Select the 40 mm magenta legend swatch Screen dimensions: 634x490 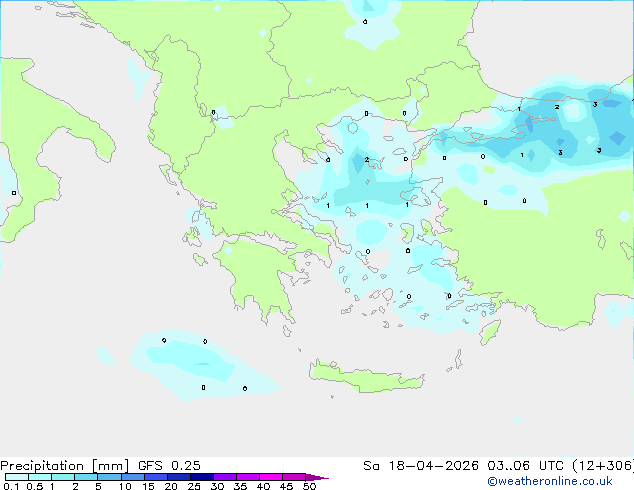[271, 477]
